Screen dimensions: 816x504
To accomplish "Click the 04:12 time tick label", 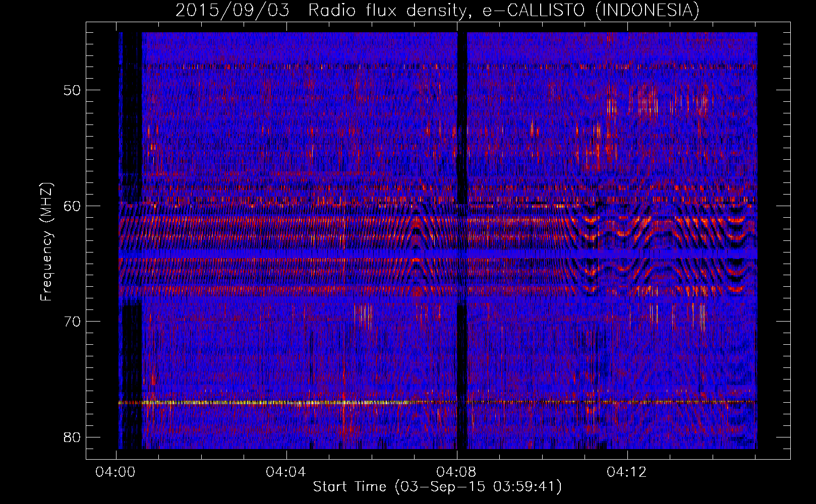I will click(x=627, y=472).
